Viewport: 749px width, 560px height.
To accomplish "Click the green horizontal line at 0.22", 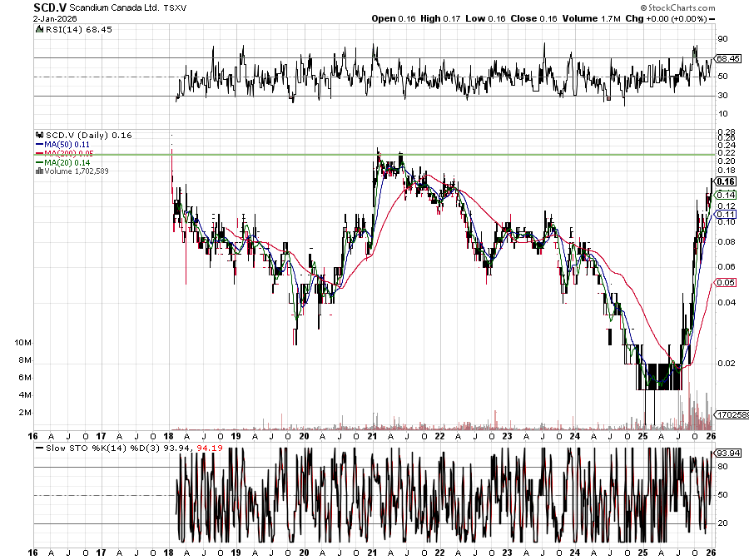I will pyautogui.click(x=374, y=155).
